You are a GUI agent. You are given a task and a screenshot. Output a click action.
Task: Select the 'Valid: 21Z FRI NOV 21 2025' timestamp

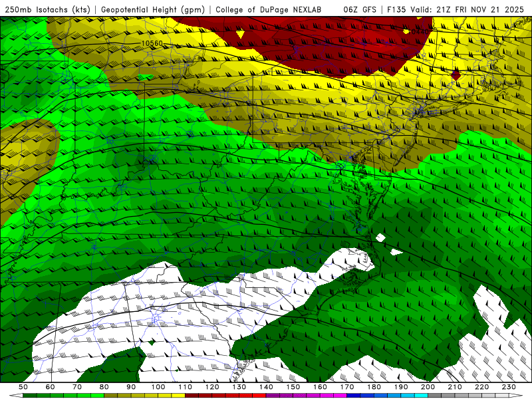pos(467,9)
